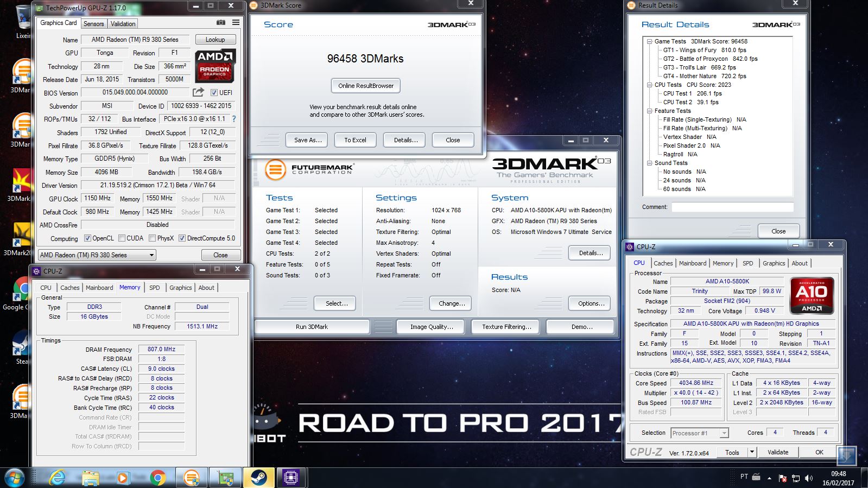The height and width of the screenshot is (488, 868).
Task: Click Details... in the System section
Action: (x=590, y=253)
